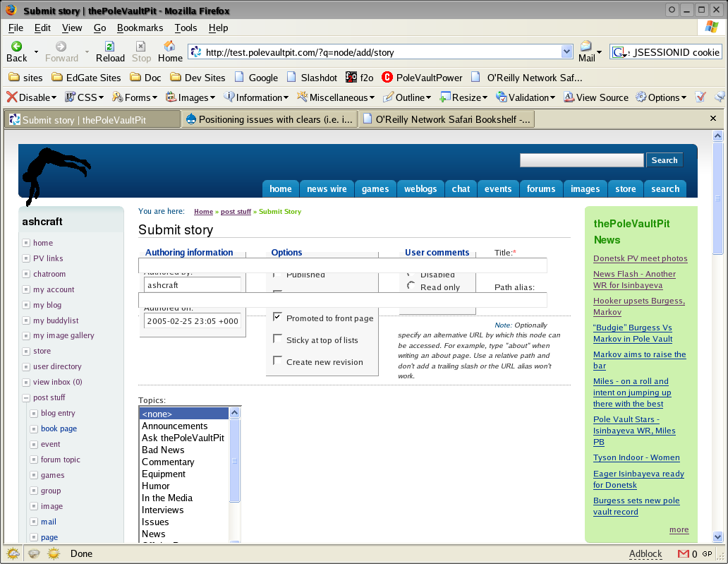Go to Home via house icon
The width and height of the screenshot is (728, 564).
coord(169,45)
